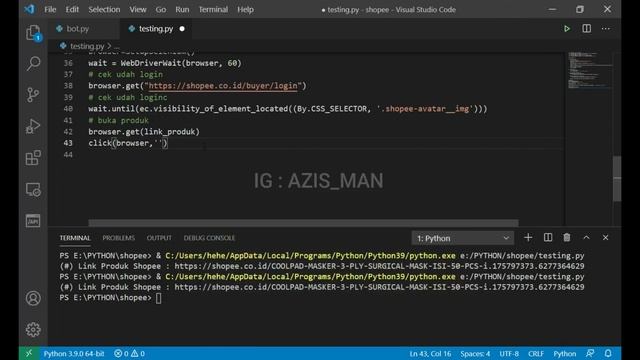The image size is (640, 360).
Task: Open Manage gear settings icon
Action: 33,329
